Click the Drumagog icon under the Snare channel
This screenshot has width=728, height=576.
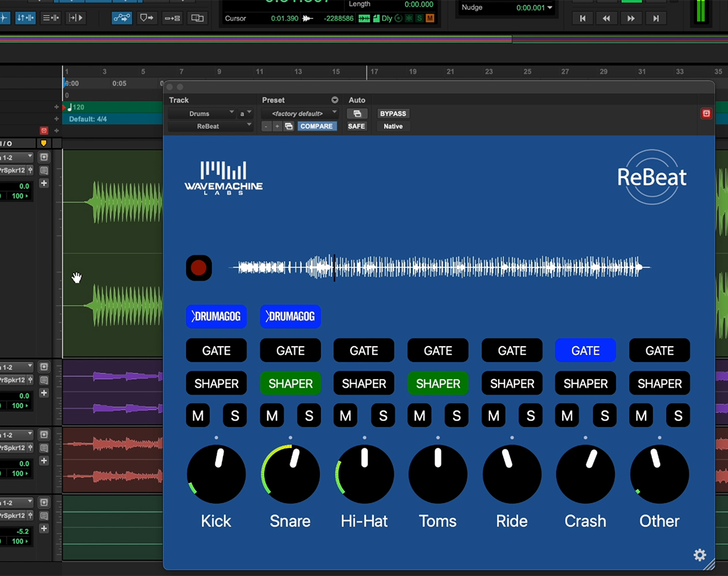pyautogui.click(x=290, y=316)
